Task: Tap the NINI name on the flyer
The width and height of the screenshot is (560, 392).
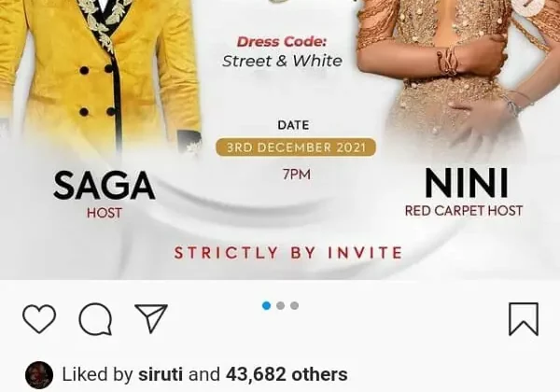Action: point(467,183)
